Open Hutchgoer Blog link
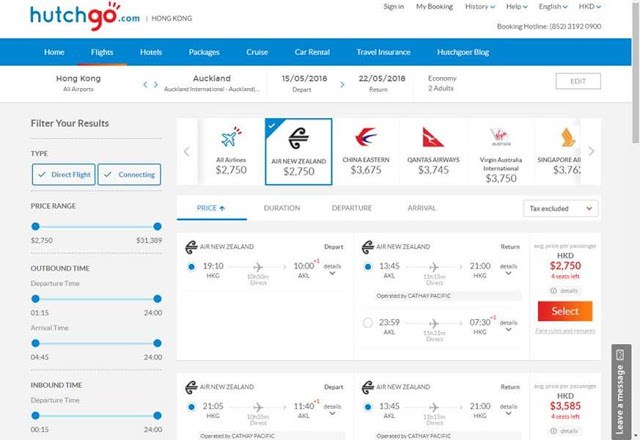Image resolution: width=640 pixels, height=440 pixels. 463,52
